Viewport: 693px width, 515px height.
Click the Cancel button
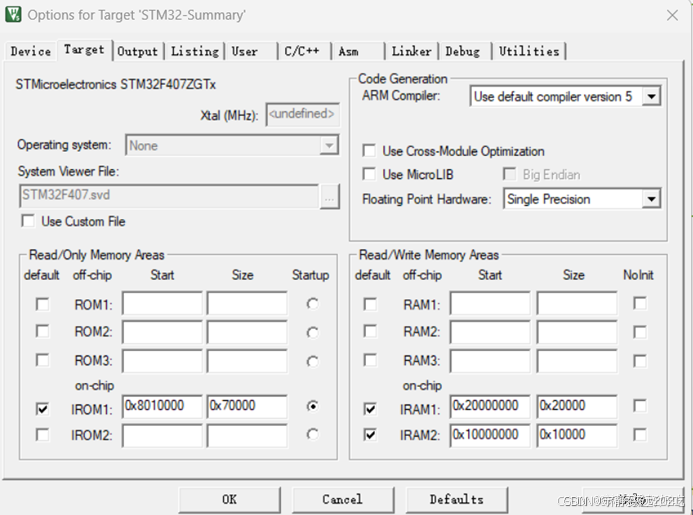coord(343,500)
